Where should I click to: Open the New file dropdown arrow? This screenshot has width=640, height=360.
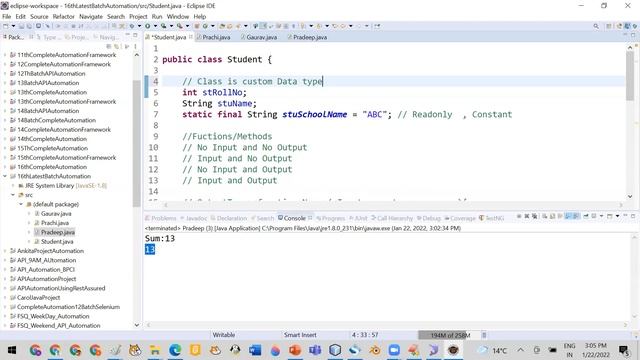(x=13, y=26)
